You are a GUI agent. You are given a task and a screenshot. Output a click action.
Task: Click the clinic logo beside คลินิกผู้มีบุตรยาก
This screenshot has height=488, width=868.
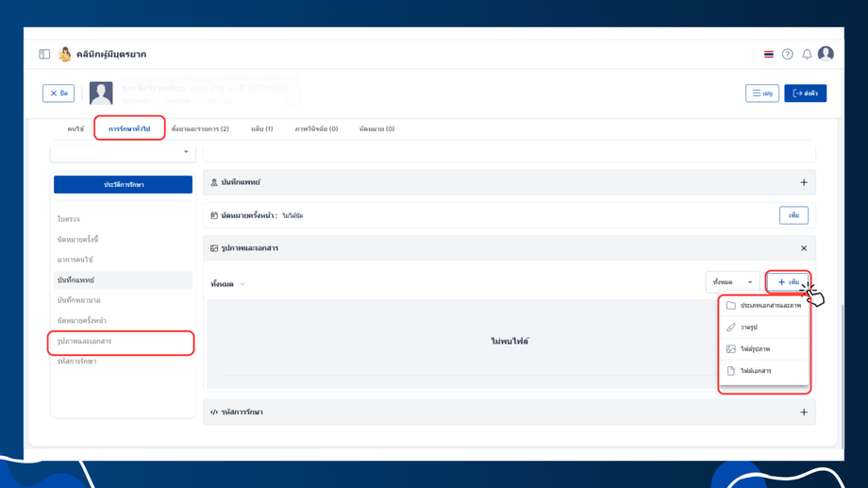(x=65, y=54)
